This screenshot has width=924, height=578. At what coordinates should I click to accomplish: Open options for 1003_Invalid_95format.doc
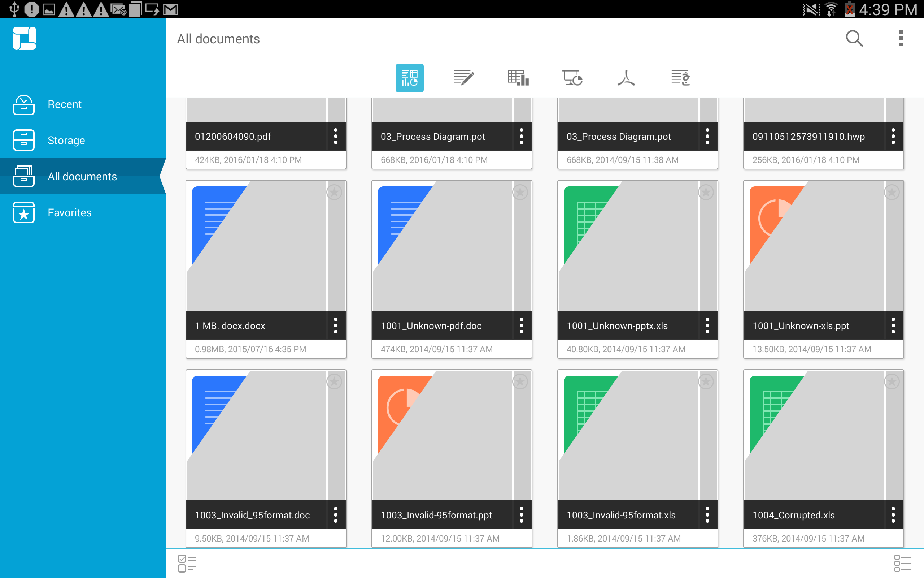tap(336, 514)
